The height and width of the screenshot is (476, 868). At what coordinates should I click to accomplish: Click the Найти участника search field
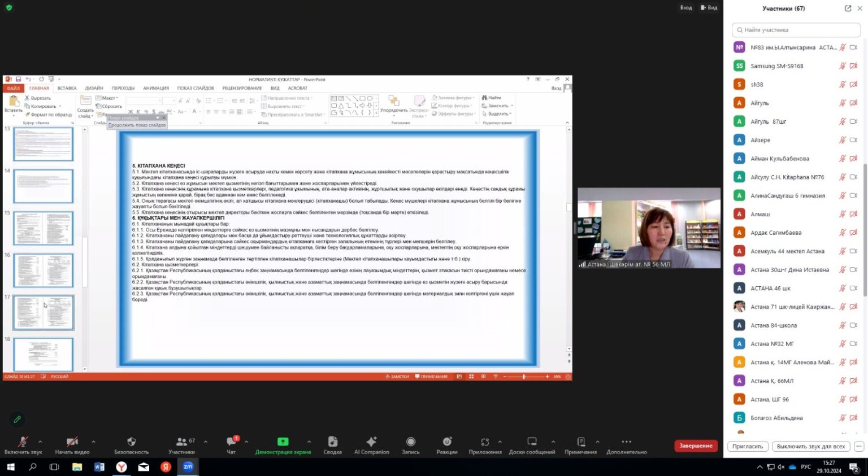(796, 30)
